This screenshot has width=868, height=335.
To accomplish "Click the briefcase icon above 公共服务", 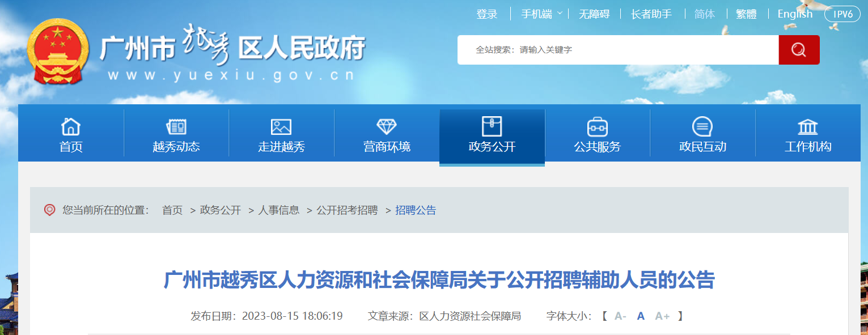I will pyautogui.click(x=598, y=126).
